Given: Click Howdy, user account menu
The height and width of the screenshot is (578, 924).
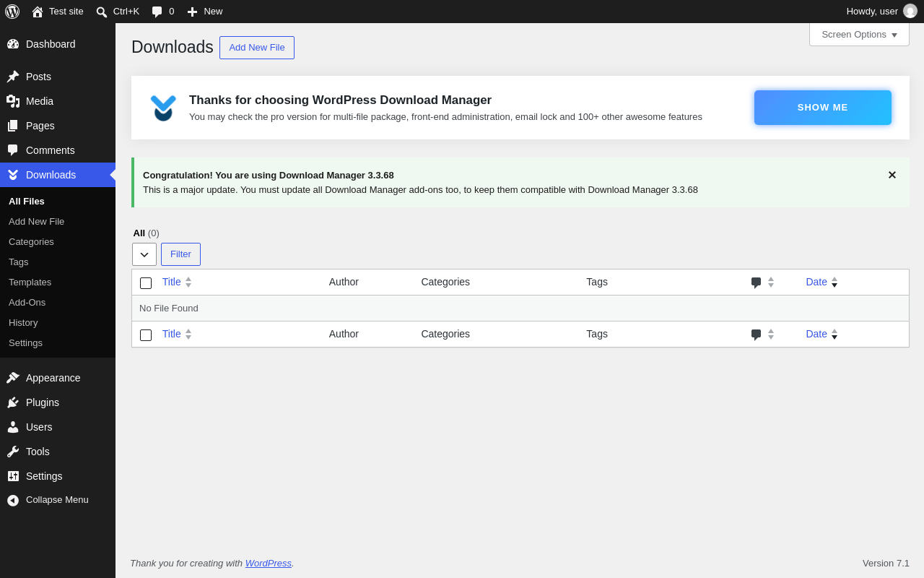Looking at the screenshot, I should click(x=881, y=12).
